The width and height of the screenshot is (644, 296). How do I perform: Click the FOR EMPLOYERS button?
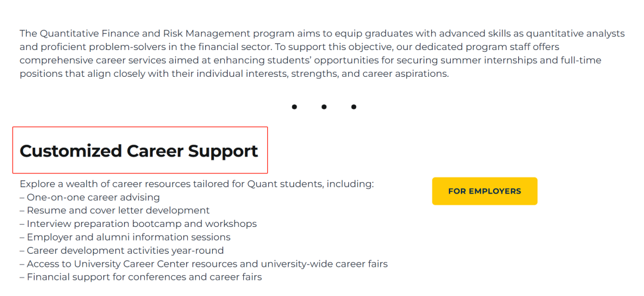(x=484, y=191)
